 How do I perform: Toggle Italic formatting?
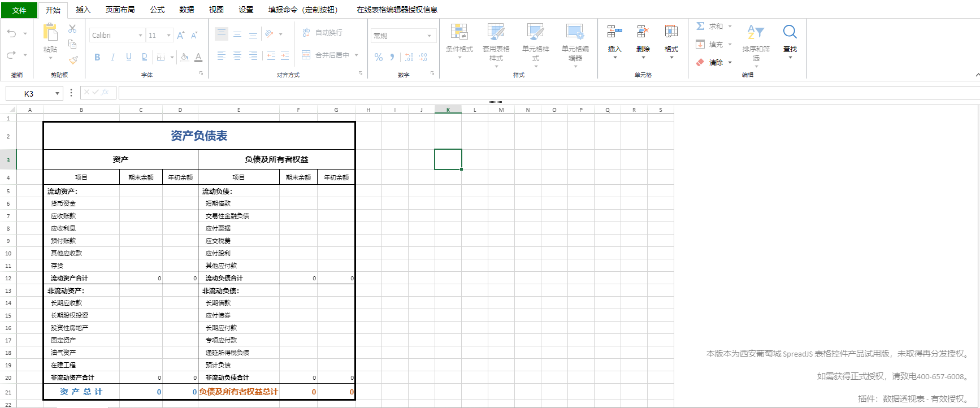(113, 57)
